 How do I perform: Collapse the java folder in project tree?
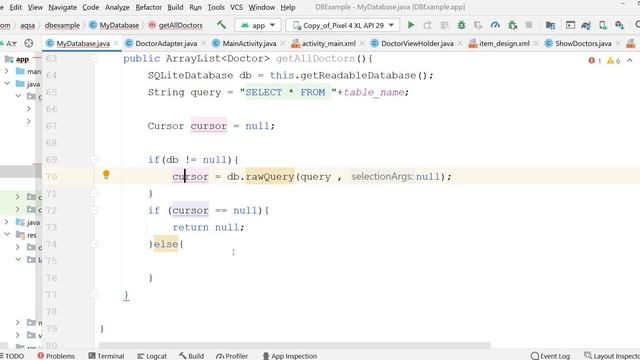coord(7,84)
